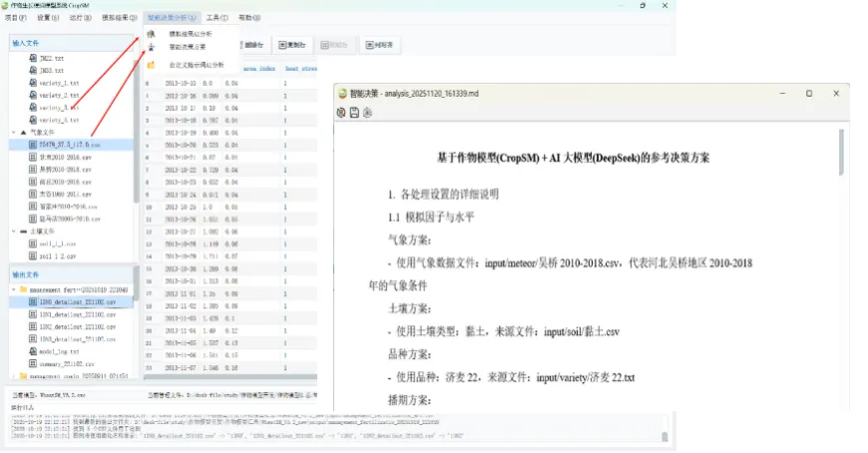Click the table icon beside summary_221102.csv

[x=33, y=364]
